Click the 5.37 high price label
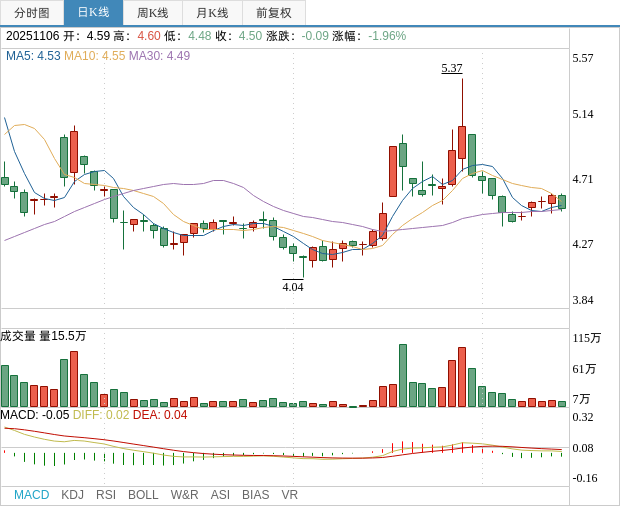 (x=452, y=68)
